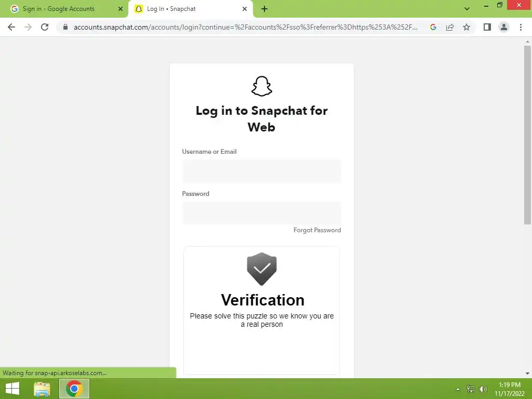Open the Forgot Password link
Viewport: 532px width, 399px height.
click(x=317, y=230)
